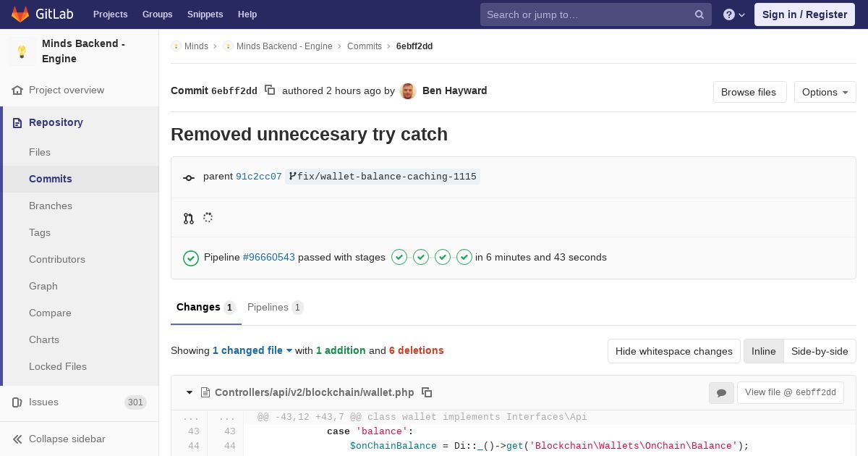The height and width of the screenshot is (456, 868).
Task: Collapse wallet.php diff with caret
Action: click(x=190, y=392)
